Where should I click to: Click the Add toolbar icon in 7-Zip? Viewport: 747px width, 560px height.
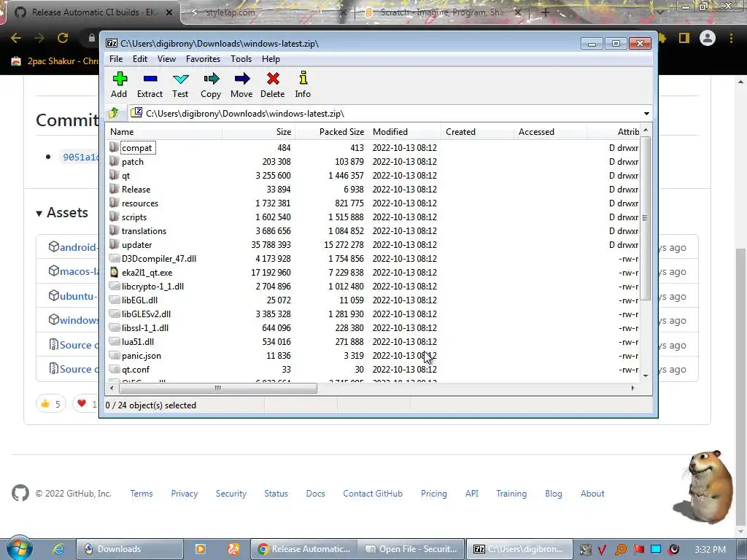(120, 79)
